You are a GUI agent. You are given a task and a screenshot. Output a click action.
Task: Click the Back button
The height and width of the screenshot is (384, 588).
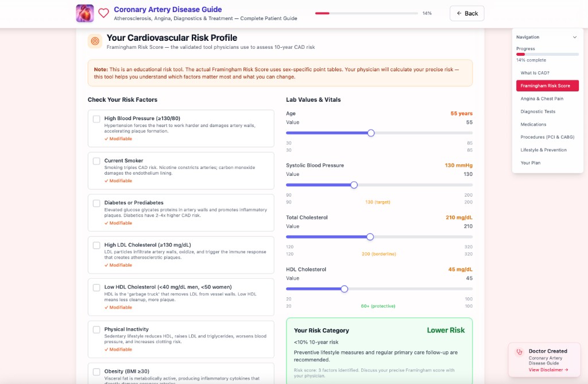466,13
